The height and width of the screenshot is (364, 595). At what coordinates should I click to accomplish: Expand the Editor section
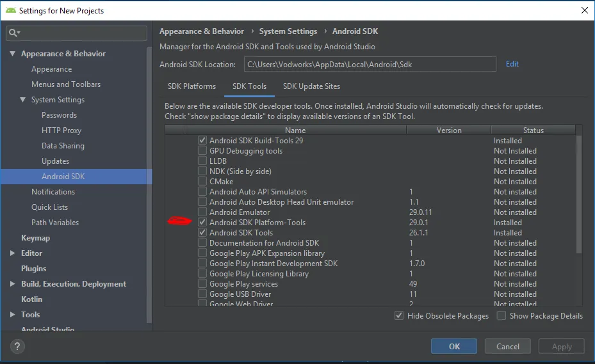click(x=13, y=253)
